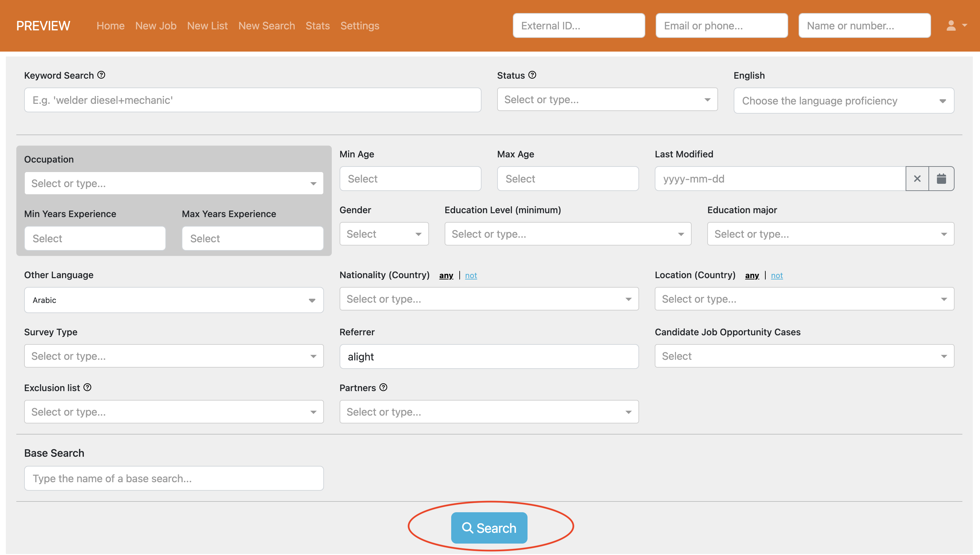Open the Other Language Arabic dropdown
The height and width of the screenshot is (555, 980).
(x=174, y=300)
